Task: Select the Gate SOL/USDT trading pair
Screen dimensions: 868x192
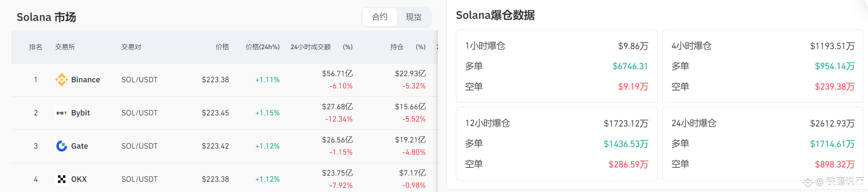Action: (x=139, y=146)
